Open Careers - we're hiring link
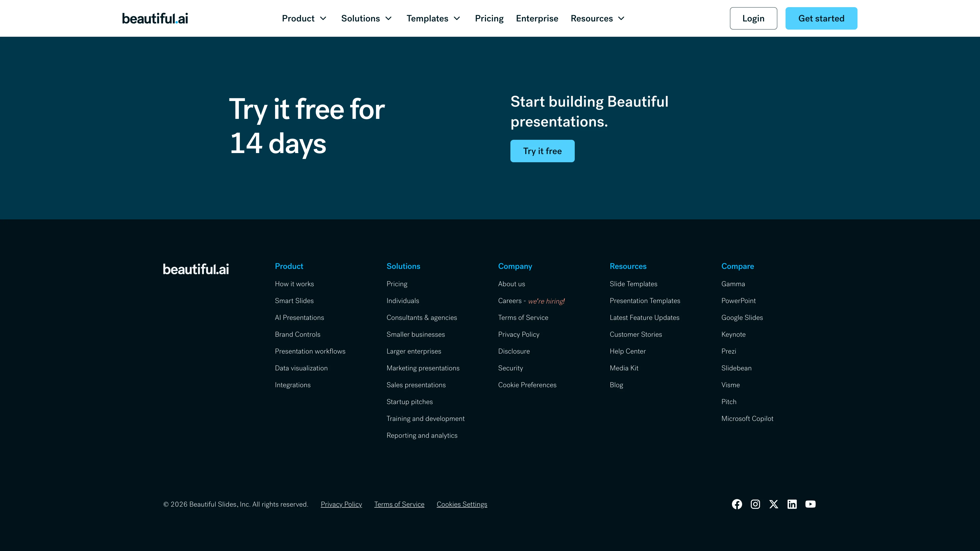Viewport: 980px width, 551px height. [531, 301]
